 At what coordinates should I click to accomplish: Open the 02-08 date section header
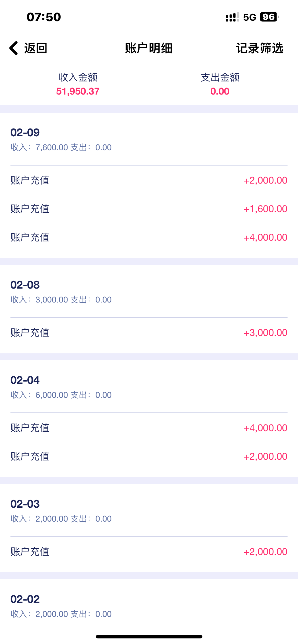coord(25,285)
